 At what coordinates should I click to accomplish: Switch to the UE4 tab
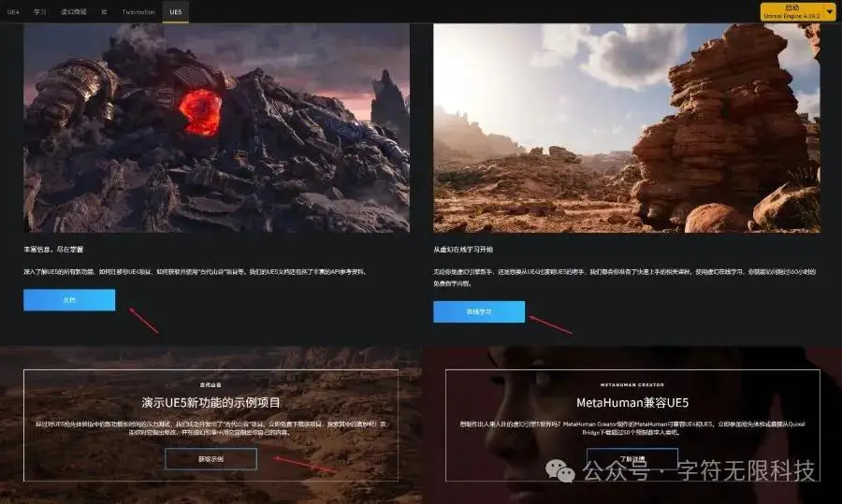click(x=13, y=12)
